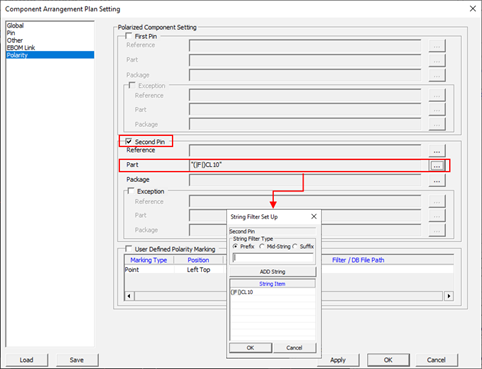
Task: Open browse button for Second Pin Package
Action: 437,181
